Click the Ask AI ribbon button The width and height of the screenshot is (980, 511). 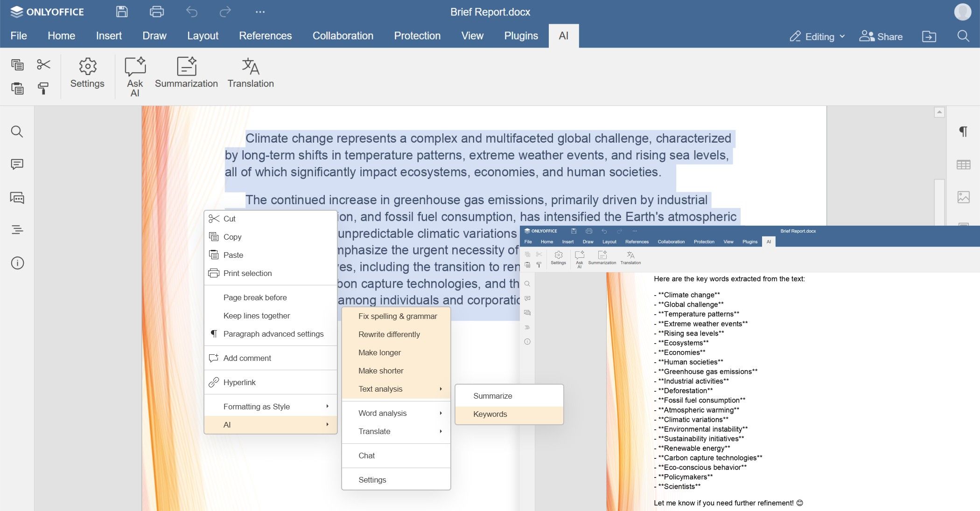point(135,77)
